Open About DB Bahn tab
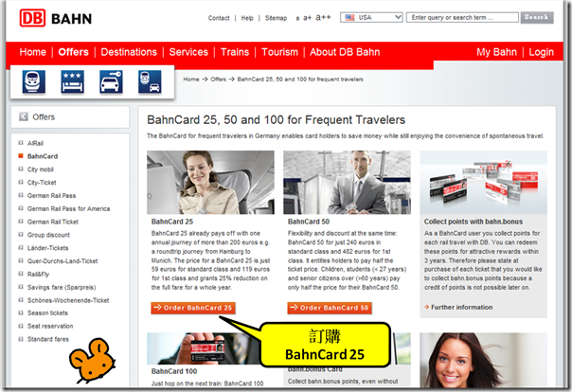The width and height of the screenshot is (572, 392). pos(345,52)
